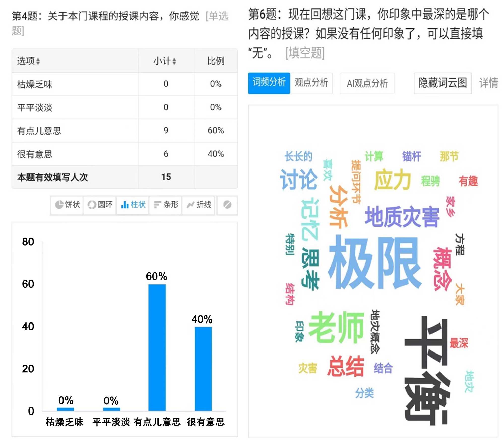Click the 40% blue bar for 很有意思
This screenshot has height=441, width=504.
(203, 369)
